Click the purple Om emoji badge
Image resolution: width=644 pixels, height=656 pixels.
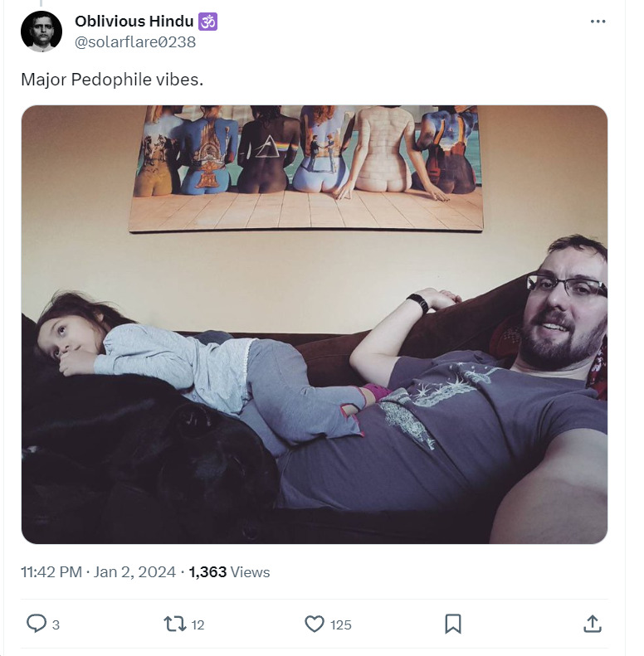pyautogui.click(x=207, y=22)
